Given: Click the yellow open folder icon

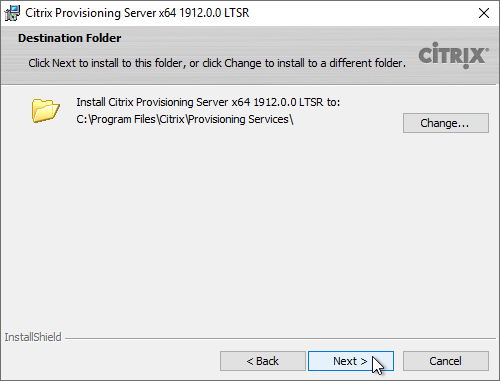Looking at the screenshot, I should click(46, 110).
